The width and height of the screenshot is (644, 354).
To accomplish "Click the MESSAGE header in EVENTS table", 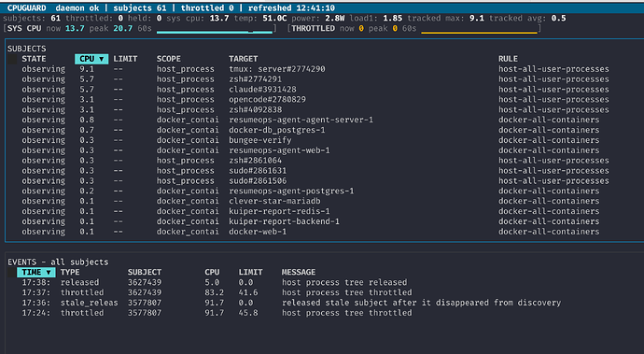I will coord(298,272).
